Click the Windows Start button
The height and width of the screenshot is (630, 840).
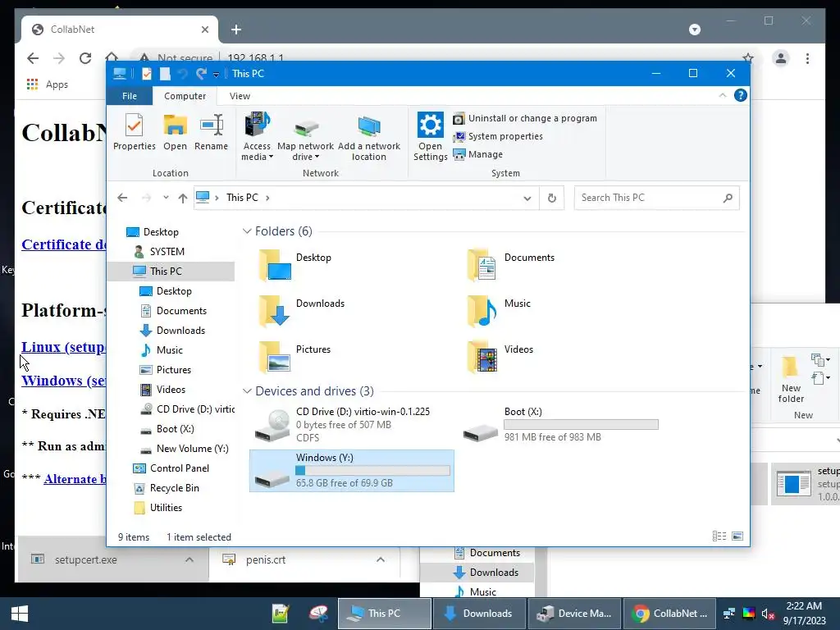(20, 614)
